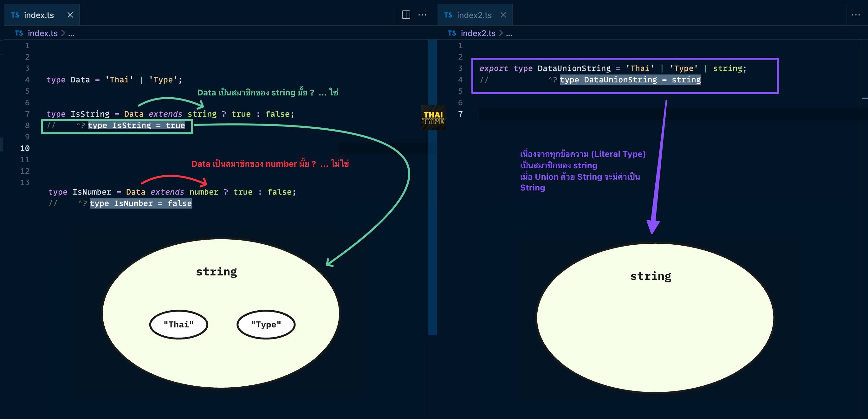Click the TS icon on index.ts tab
868x419 pixels.
[x=15, y=15]
